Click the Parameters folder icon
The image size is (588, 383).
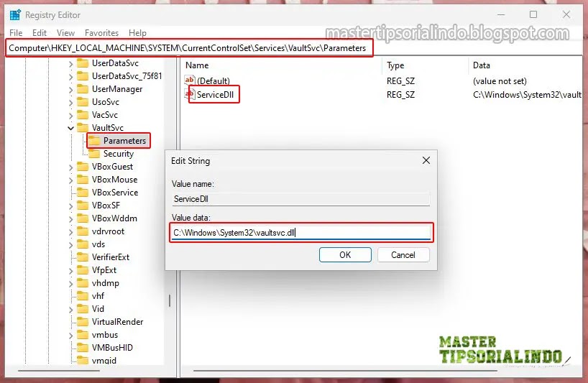[94, 141]
